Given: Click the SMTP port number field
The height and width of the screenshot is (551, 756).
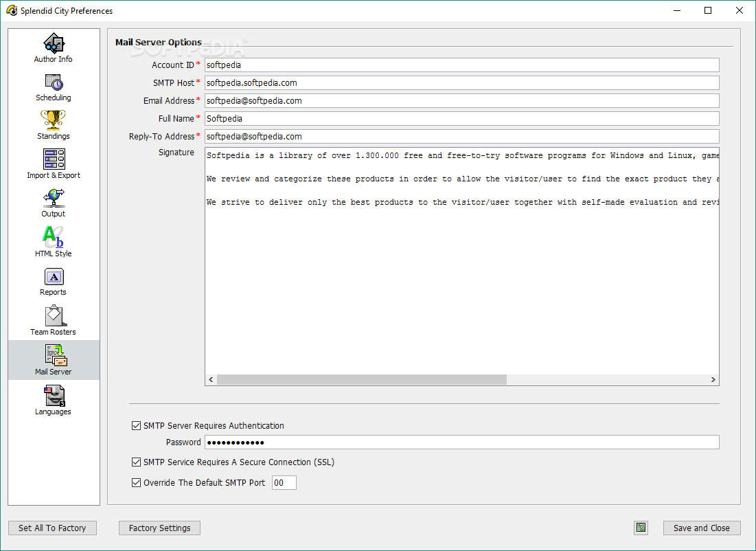Looking at the screenshot, I should tap(284, 482).
